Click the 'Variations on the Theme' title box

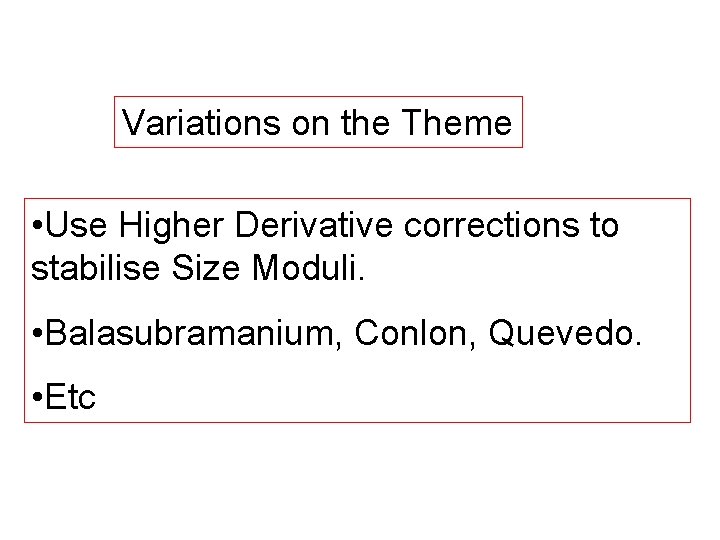(318, 122)
